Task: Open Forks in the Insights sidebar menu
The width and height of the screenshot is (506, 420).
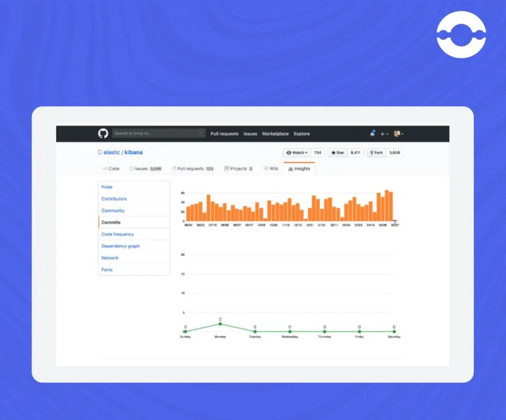Action: pos(134,270)
